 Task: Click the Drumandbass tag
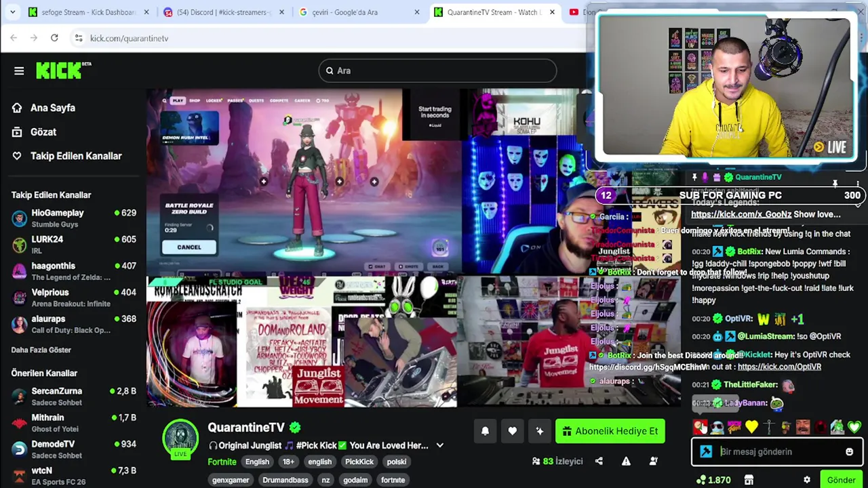(285, 480)
